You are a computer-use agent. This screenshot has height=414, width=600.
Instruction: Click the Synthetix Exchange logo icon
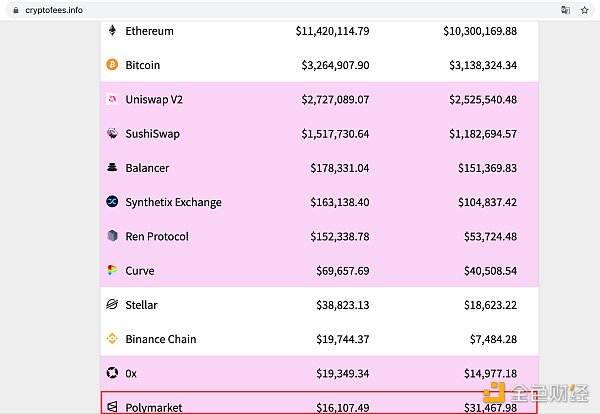tap(112, 202)
